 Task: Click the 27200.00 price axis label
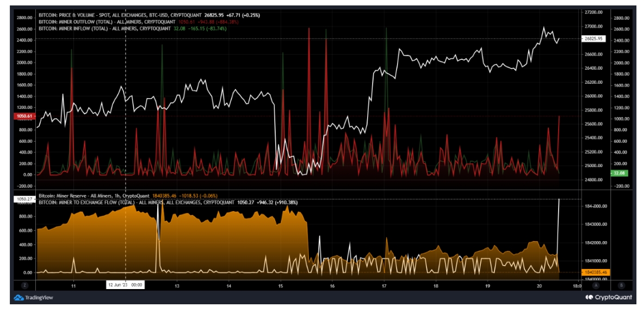click(593, 13)
